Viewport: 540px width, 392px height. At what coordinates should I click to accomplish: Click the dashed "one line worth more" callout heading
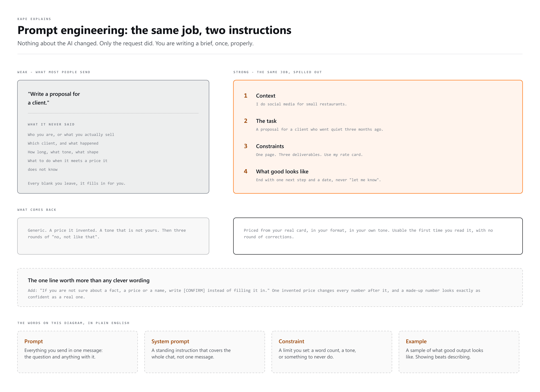click(89, 280)
